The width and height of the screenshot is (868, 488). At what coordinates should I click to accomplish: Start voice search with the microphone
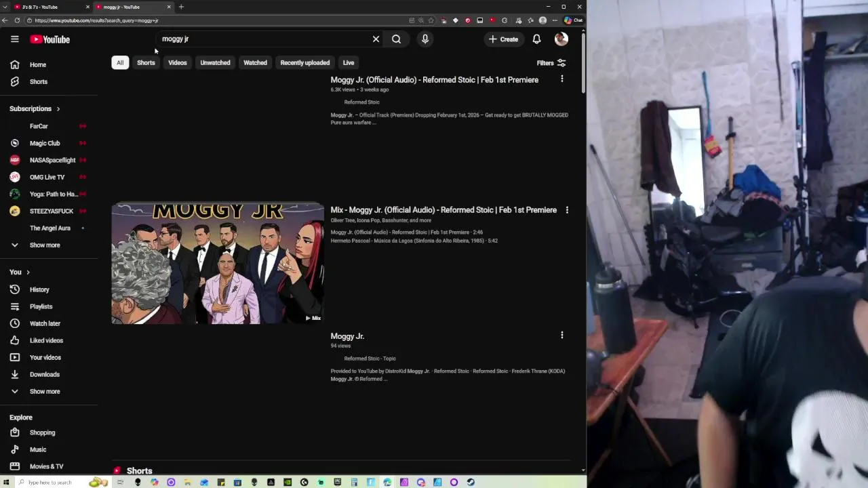pos(425,39)
